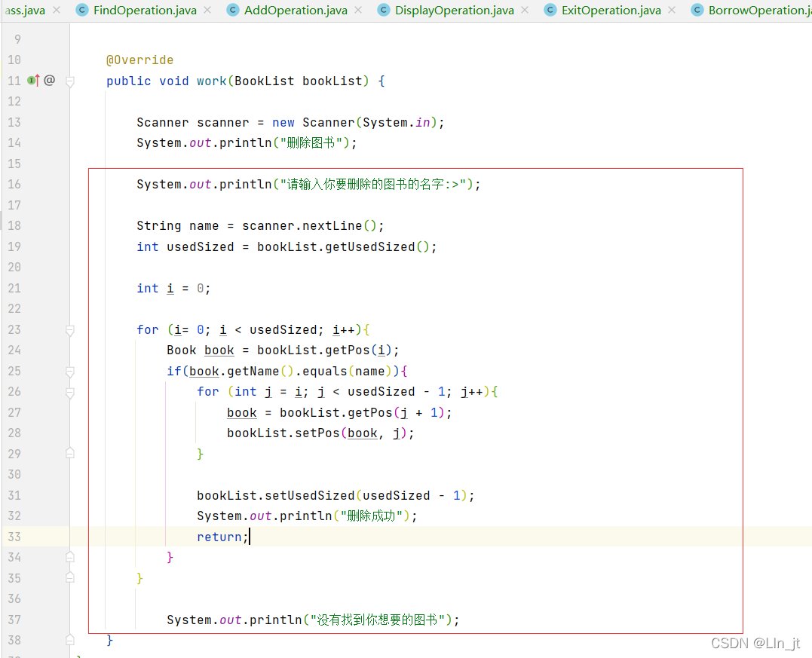Click fold end marker on line 35
Screen dimensions: 812x658
click(70, 578)
